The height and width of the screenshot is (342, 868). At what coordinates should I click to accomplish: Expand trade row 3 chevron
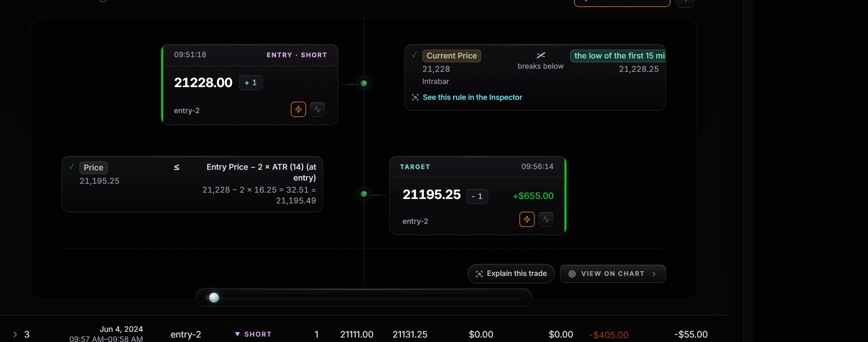[15, 334]
